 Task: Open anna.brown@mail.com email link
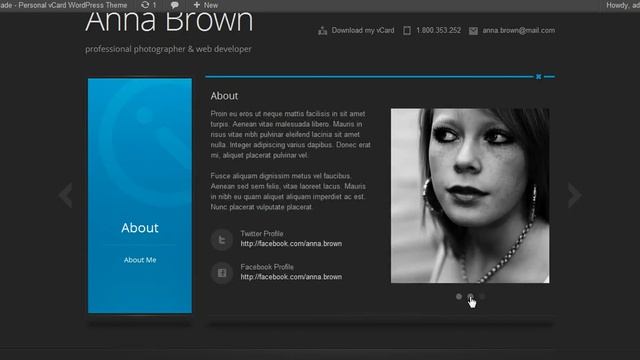click(x=518, y=30)
